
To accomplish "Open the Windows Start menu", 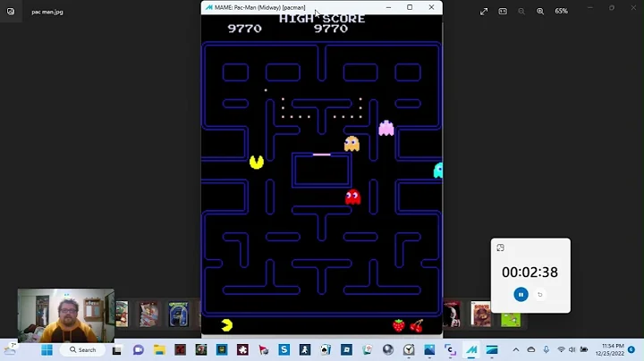I will (47, 350).
